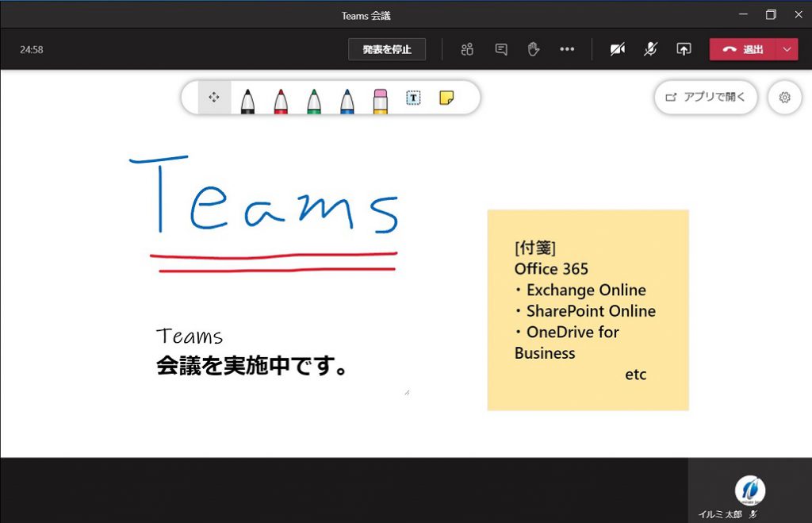The width and height of the screenshot is (812, 523).
Task: Expand the leave options arrow
Action: 787,49
